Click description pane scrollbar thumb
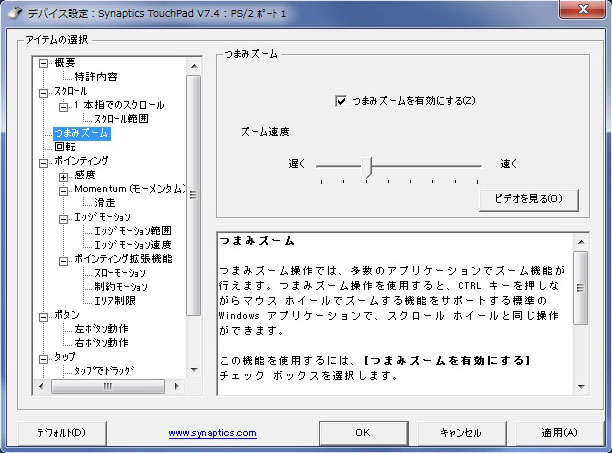 click(x=581, y=288)
